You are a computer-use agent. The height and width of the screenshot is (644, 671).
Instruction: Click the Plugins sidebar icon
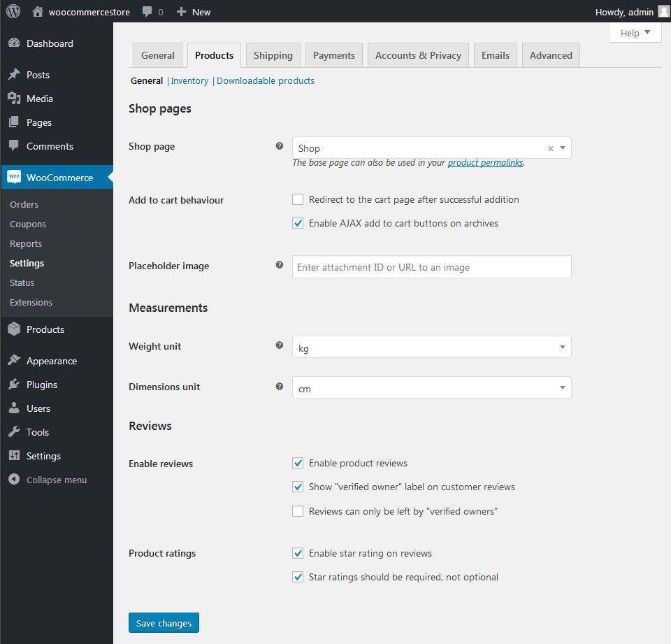(x=15, y=385)
